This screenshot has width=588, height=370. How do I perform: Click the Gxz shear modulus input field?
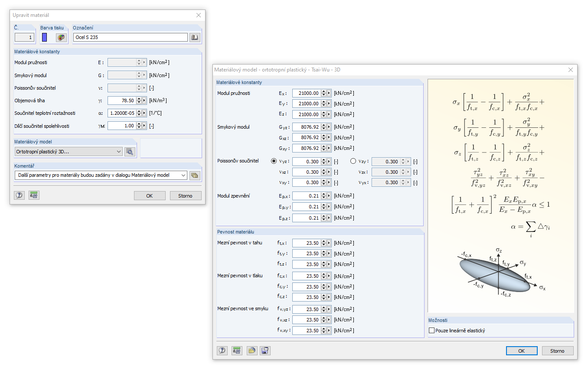click(x=307, y=137)
